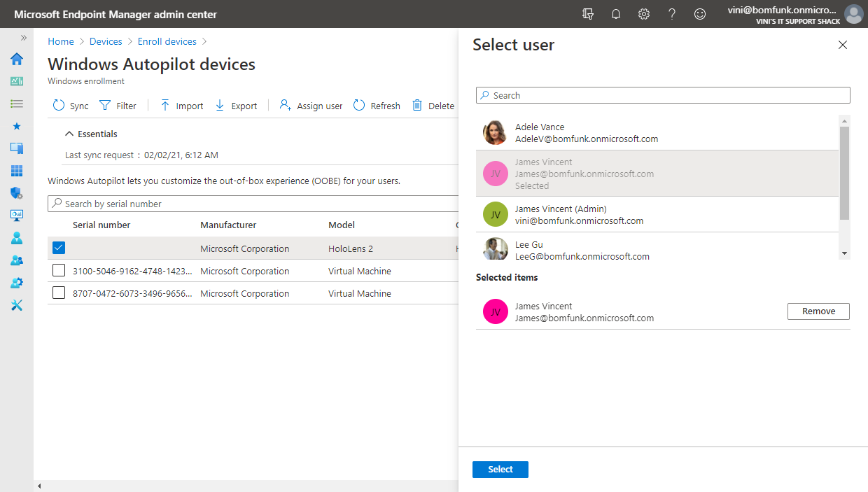Viewport: 868px width, 492px height.
Task: Open the Dashboard chart icon in sidebar
Action: (x=17, y=81)
